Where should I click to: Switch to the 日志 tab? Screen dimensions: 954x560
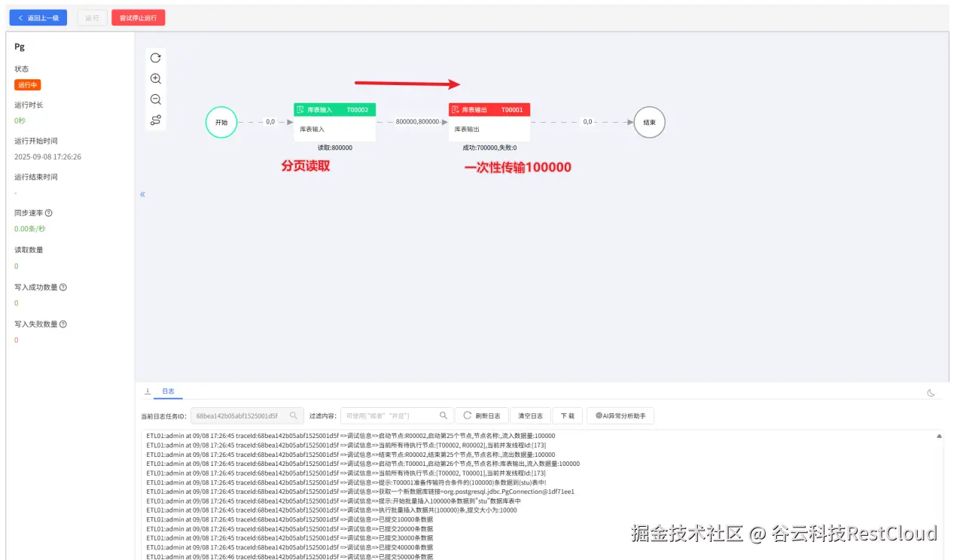click(168, 391)
